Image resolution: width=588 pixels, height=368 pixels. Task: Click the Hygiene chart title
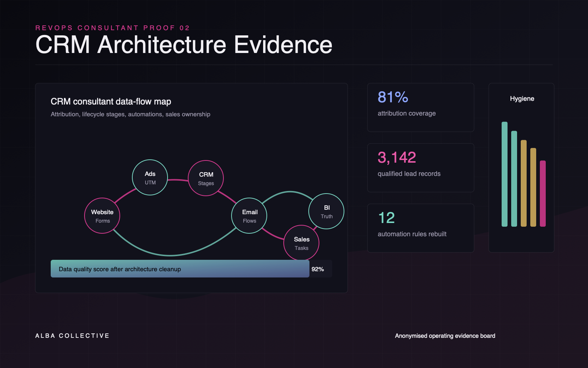click(522, 99)
